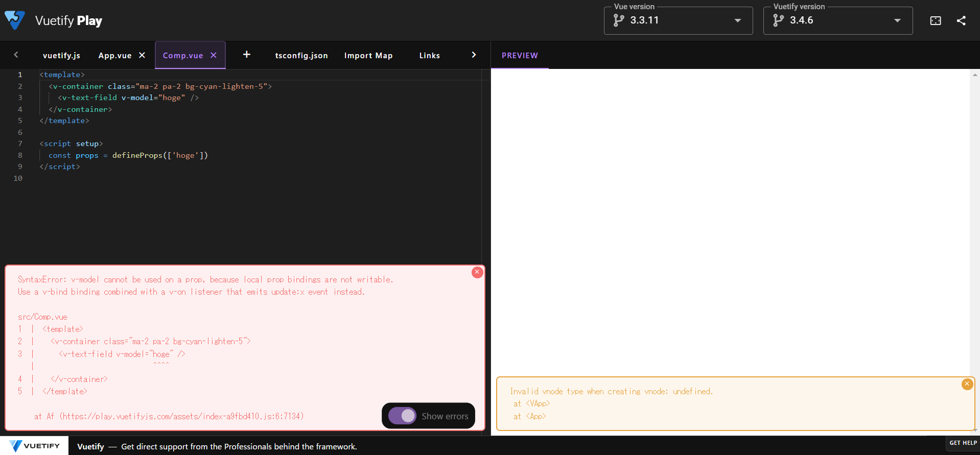Toggle the Show errors switch
The image size is (980, 455).
pyautogui.click(x=403, y=416)
